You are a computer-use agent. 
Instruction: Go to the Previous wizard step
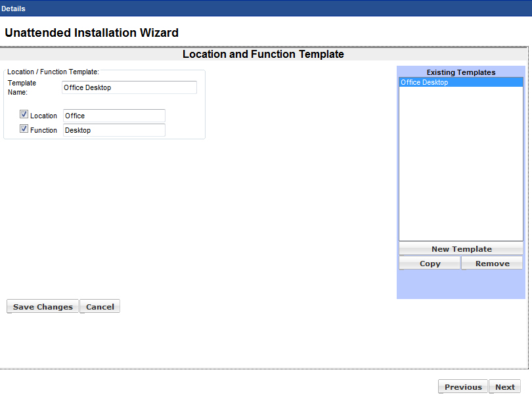pyautogui.click(x=463, y=387)
